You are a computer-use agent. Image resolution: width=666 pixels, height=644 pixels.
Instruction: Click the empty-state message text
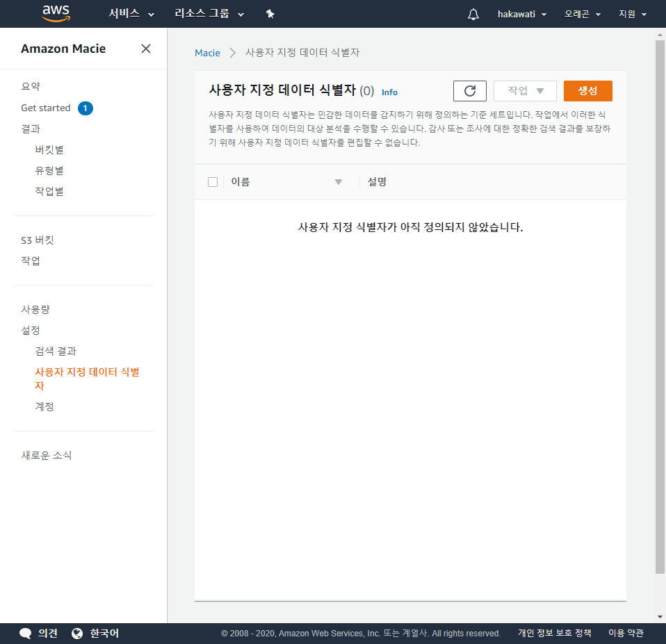click(x=410, y=227)
